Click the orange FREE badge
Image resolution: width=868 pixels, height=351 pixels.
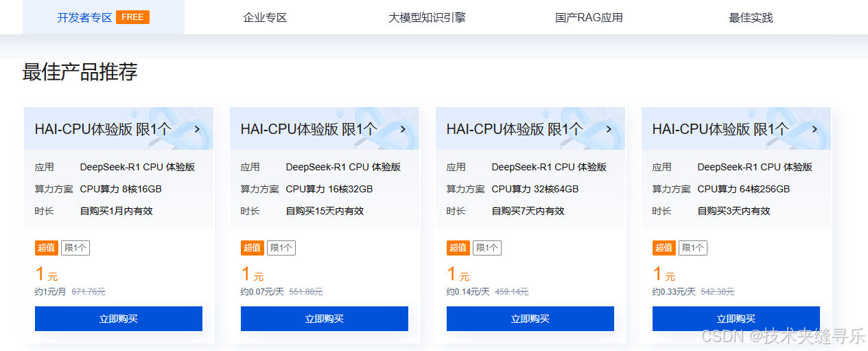pyautogui.click(x=132, y=17)
